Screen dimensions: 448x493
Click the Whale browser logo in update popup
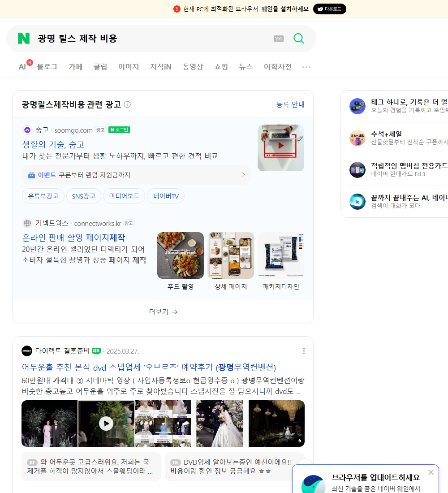(x=313, y=484)
